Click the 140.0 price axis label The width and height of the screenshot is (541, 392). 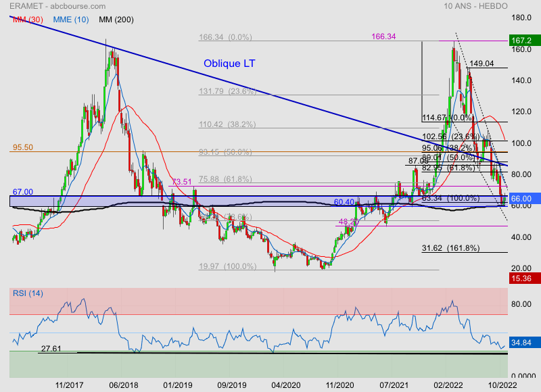click(521, 80)
